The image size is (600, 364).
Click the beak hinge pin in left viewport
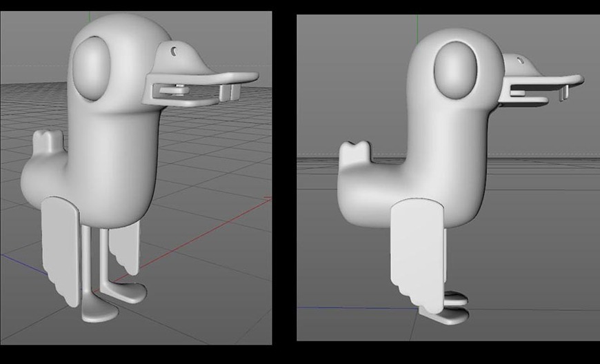[x=179, y=88]
